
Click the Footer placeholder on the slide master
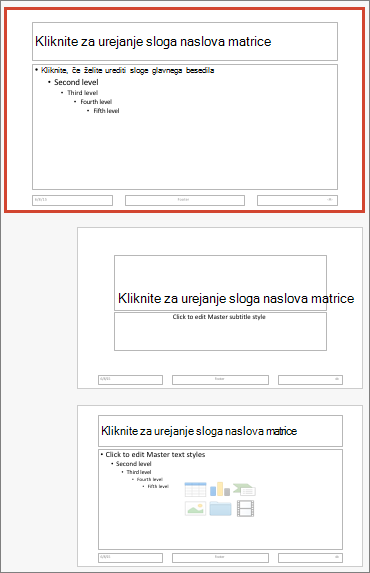click(x=185, y=200)
